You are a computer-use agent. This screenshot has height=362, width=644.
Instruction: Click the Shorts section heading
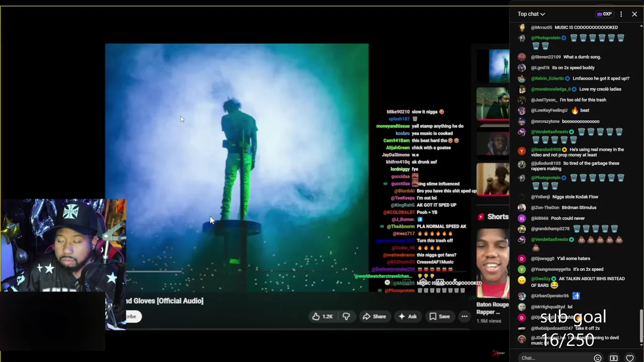click(498, 217)
